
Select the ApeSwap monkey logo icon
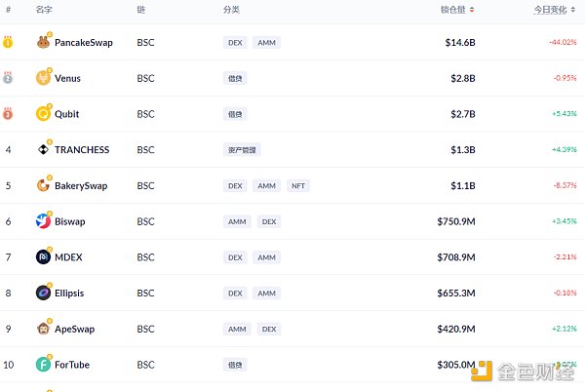click(x=43, y=329)
